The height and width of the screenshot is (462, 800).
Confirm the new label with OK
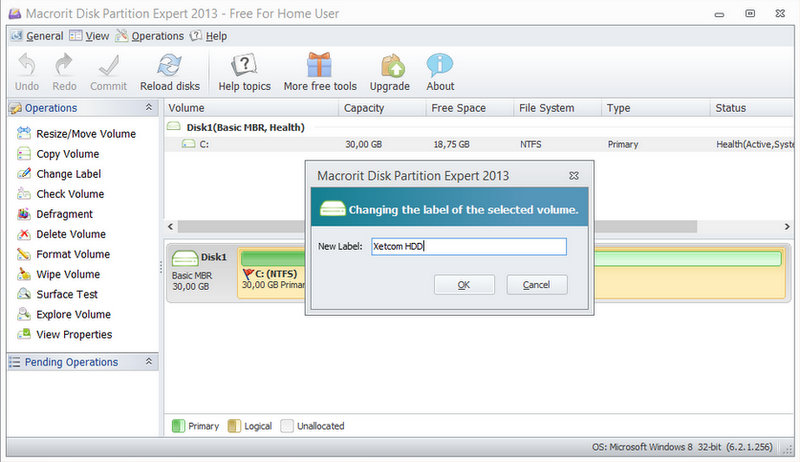(464, 285)
